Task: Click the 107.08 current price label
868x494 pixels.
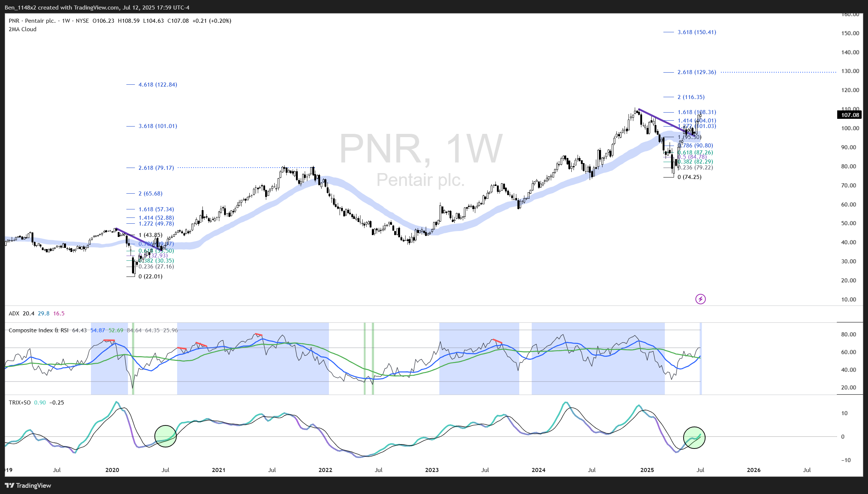Action: [x=850, y=115]
